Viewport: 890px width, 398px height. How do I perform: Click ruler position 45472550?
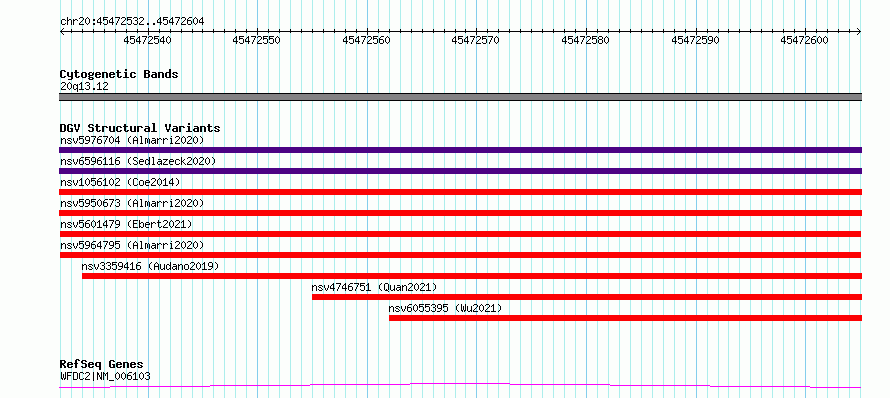tap(257, 40)
